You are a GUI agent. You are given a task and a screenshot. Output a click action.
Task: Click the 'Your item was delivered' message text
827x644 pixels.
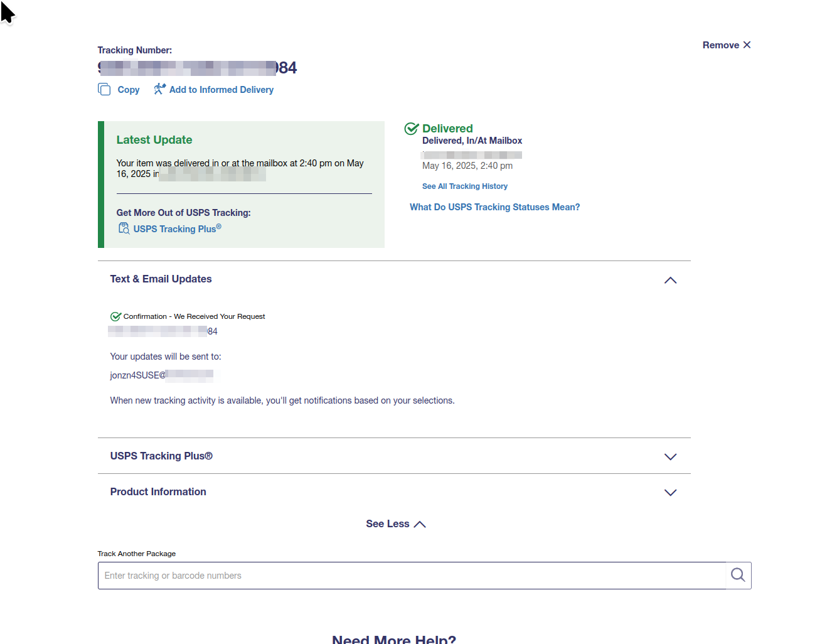tap(240, 168)
